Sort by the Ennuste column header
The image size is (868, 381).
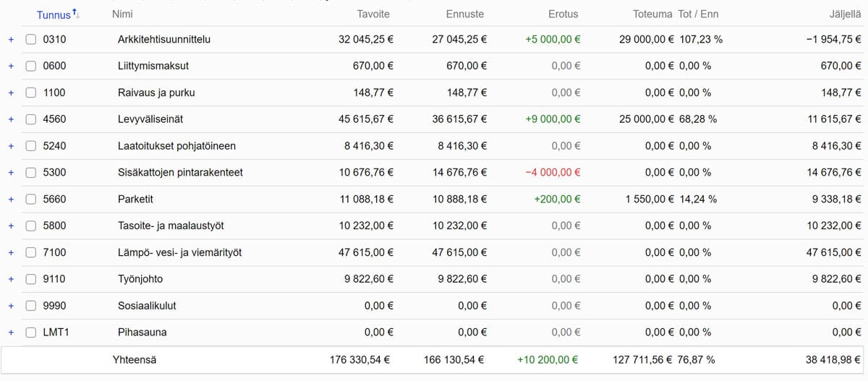tap(466, 14)
